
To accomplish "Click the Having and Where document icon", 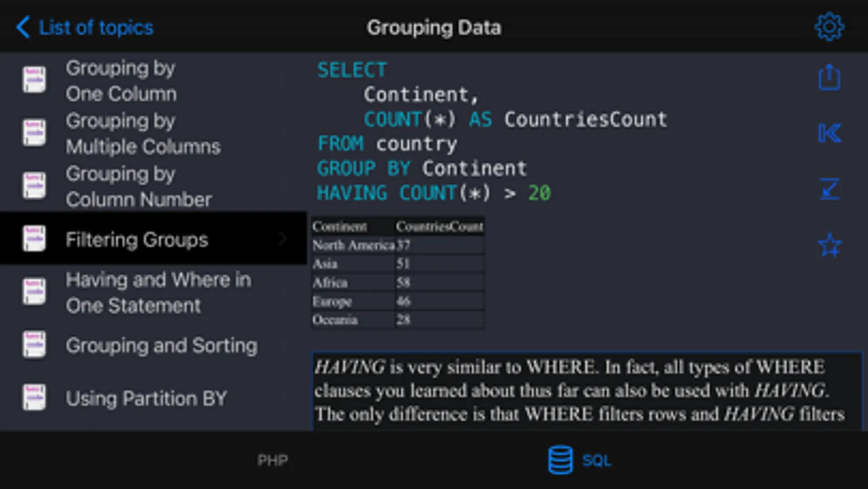I will pyautogui.click(x=34, y=292).
